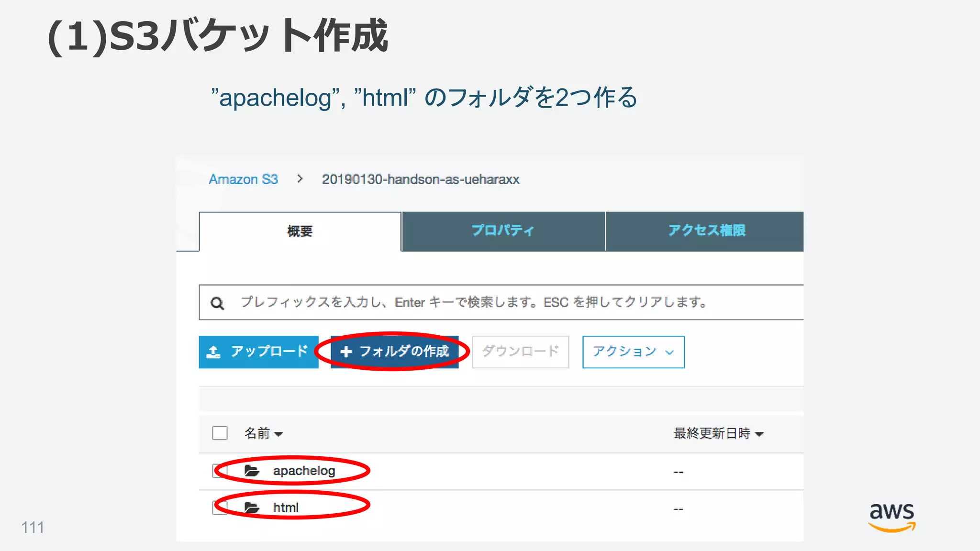This screenshot has height=551, width=980.
Task: Click the アップロード button
Action: pos(258,352)
